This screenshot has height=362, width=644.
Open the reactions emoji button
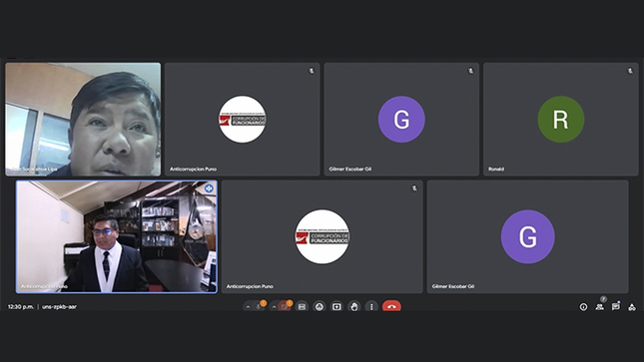coord(320,306)
